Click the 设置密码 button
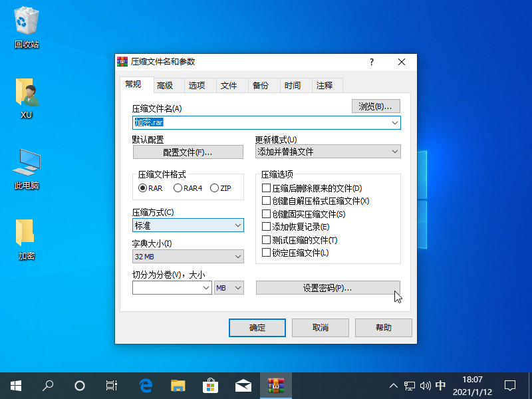 [x=328, y=288]
